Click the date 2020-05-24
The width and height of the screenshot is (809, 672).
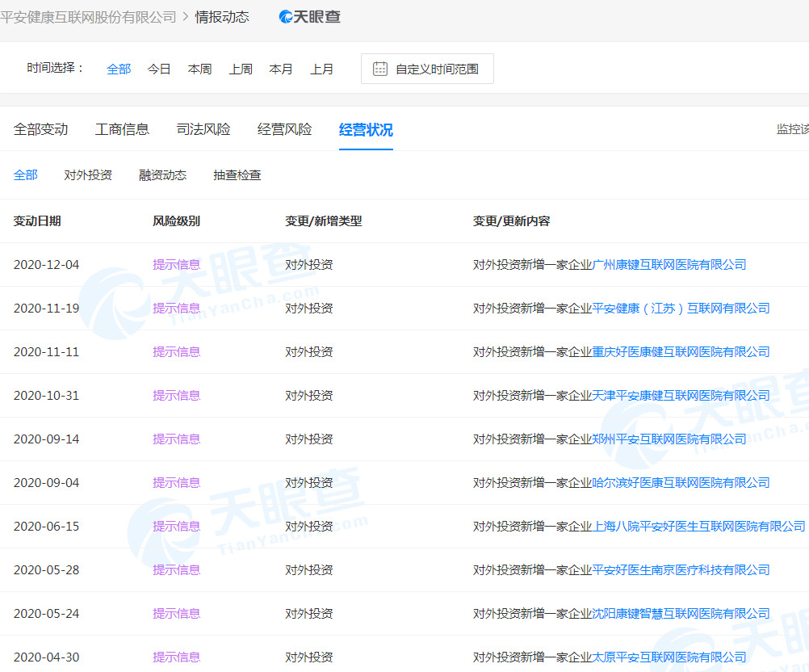pyautogui.click(x=47, y=614)
